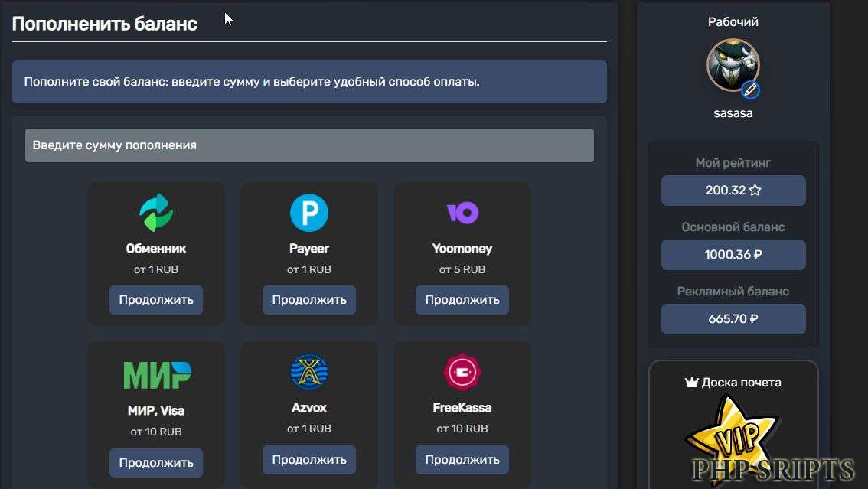Click the МИР green card logo
Screen dimensions: 868x489
157,374
